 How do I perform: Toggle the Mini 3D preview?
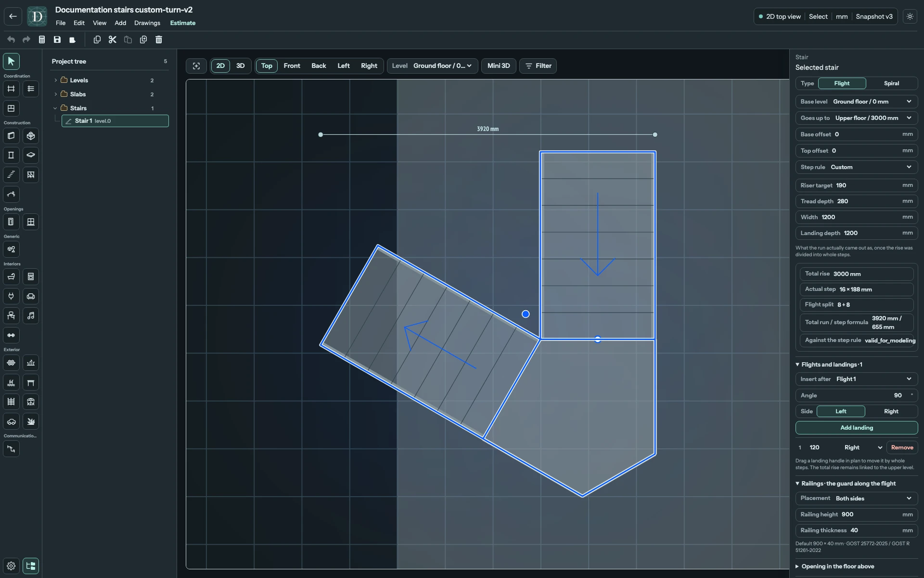click(499, 66)
